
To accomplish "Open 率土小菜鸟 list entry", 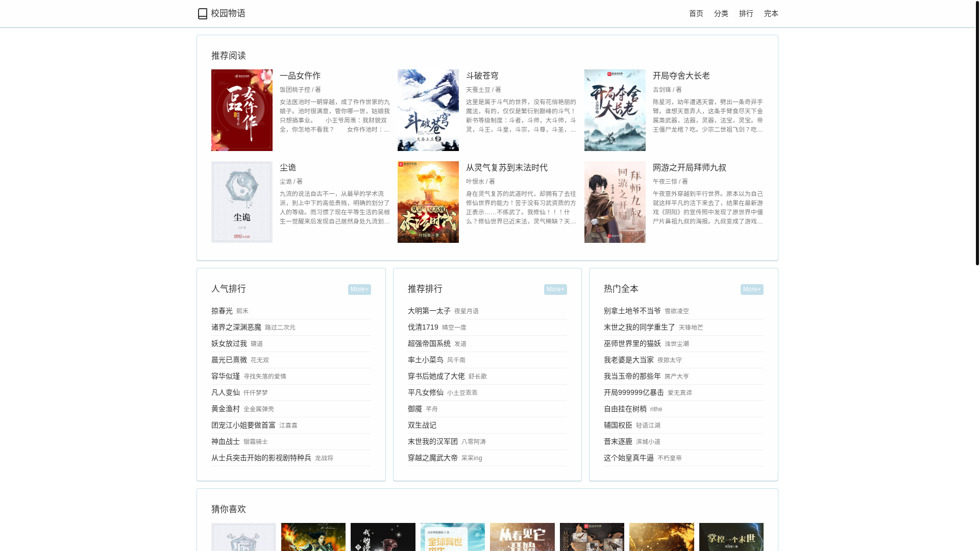I will click(x=426, y=360).
